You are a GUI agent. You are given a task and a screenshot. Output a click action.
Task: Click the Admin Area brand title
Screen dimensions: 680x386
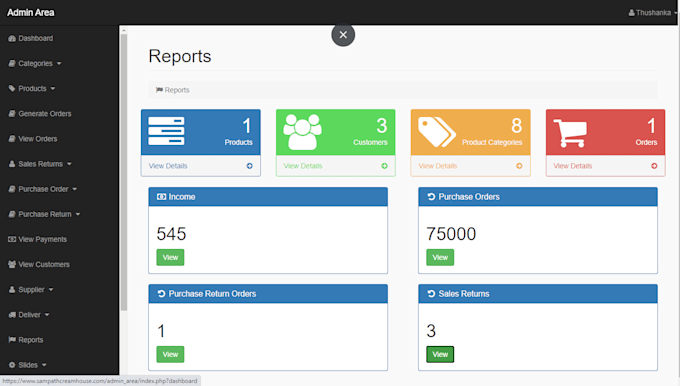(30, 13)
